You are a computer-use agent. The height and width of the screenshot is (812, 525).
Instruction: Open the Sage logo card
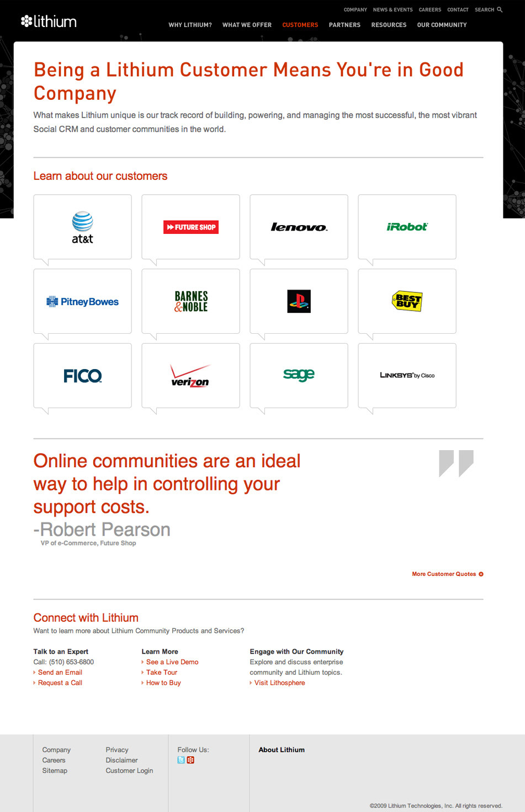tap(299, 376)
